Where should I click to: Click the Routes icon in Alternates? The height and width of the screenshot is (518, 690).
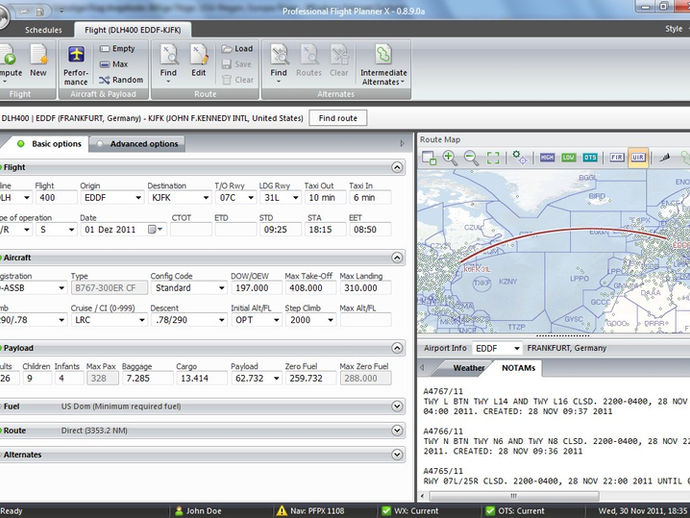click(309, 61)
